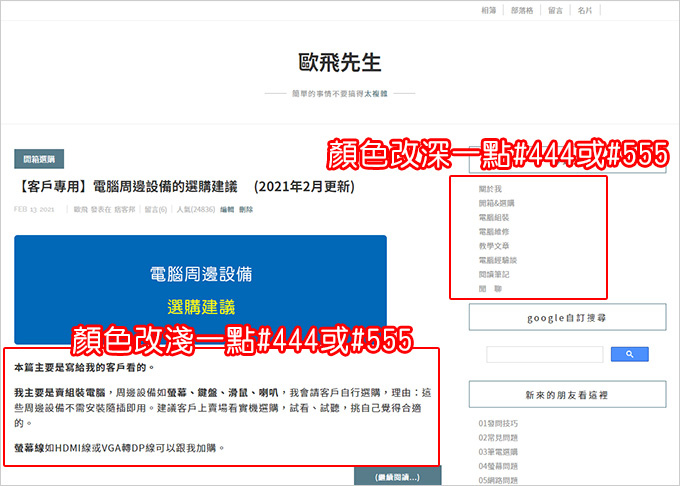680x486 pixels.
Task: Open the 電腦維修 sidebar category
Action: pyautogui.click(x=494, y=232)
